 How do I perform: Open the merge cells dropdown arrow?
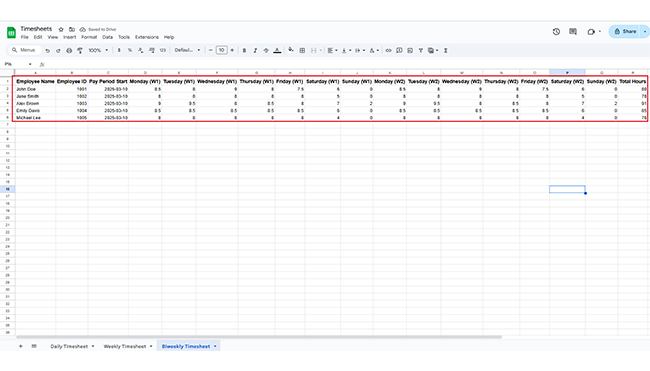320,51
